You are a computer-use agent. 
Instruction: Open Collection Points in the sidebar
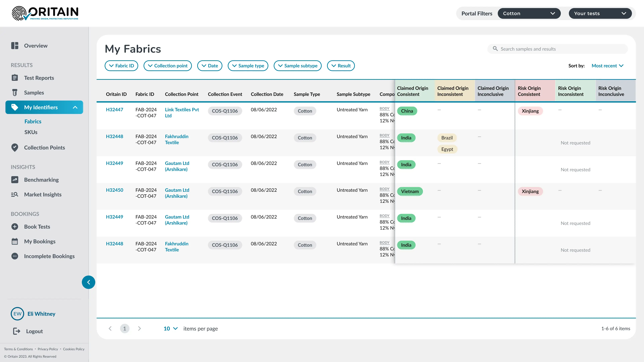(x=44, y=147)
